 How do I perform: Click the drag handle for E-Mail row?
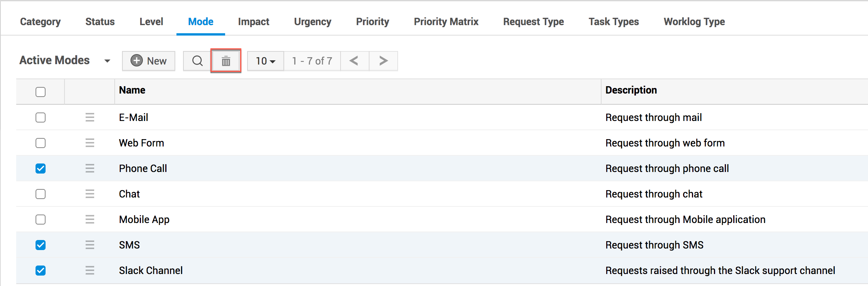(90, 117)
